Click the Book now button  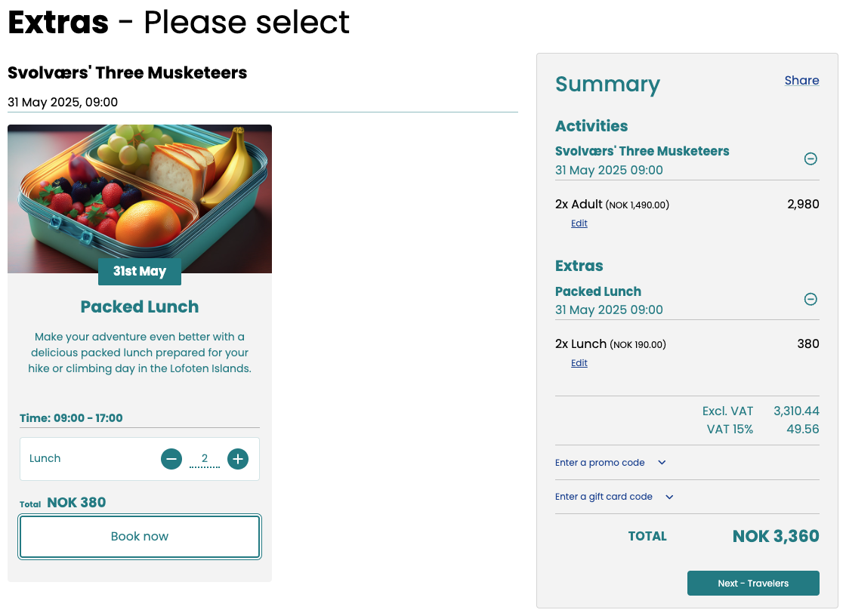pyautogui.click(x=140, y=537)
